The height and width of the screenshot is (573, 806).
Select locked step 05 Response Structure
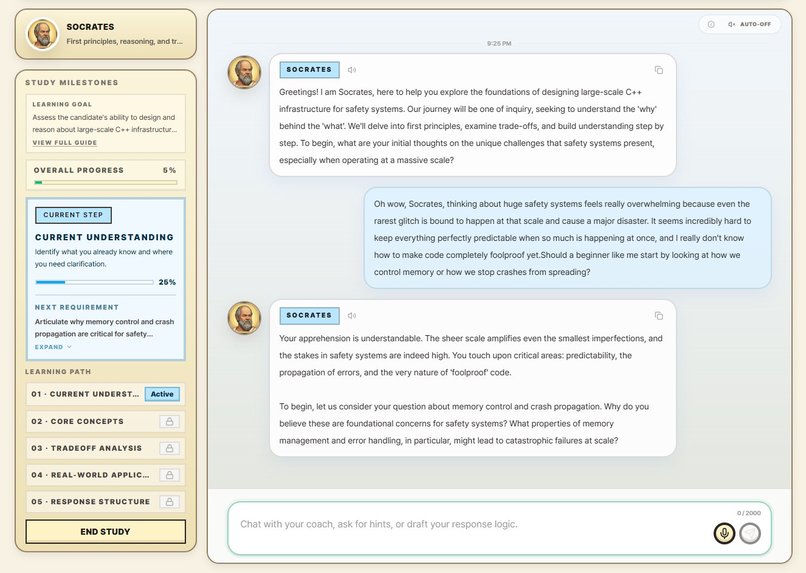(x=105, y=502)
